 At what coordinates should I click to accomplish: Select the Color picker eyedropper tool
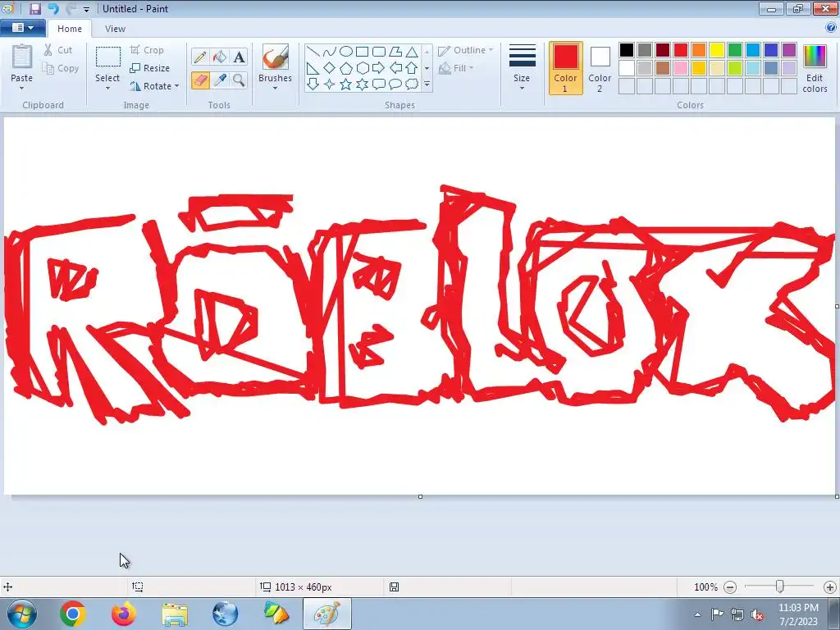tap(219, 80)
